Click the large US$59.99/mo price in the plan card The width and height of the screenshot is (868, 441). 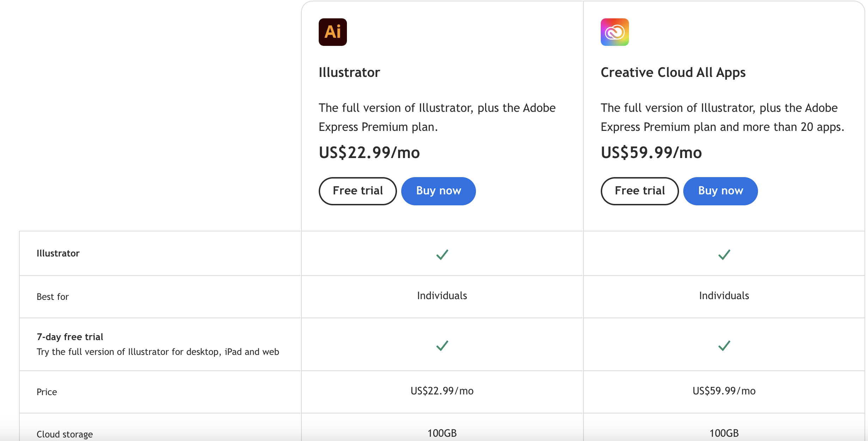(651, 152)
